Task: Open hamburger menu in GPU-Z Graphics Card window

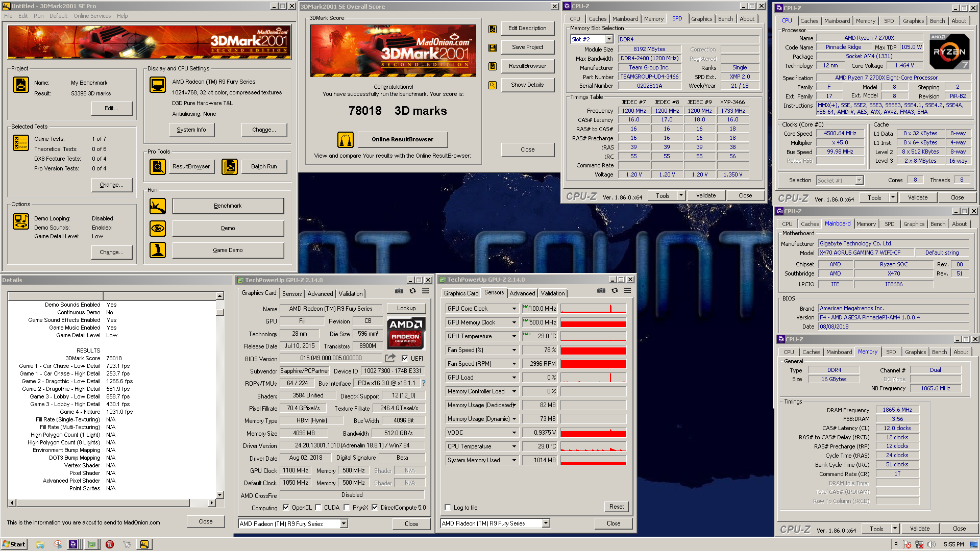Action: coord(425,291)
